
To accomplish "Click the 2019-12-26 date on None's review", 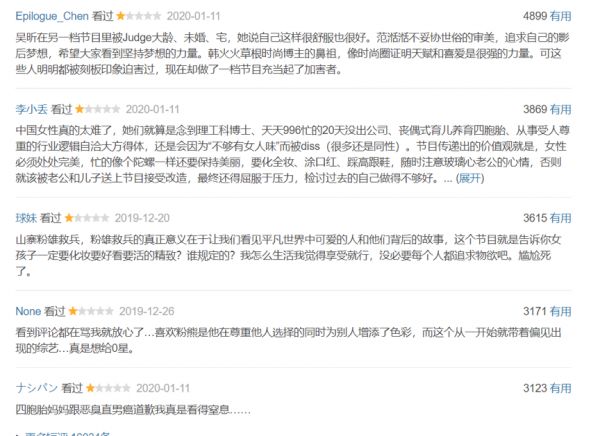I will point(147,311).
